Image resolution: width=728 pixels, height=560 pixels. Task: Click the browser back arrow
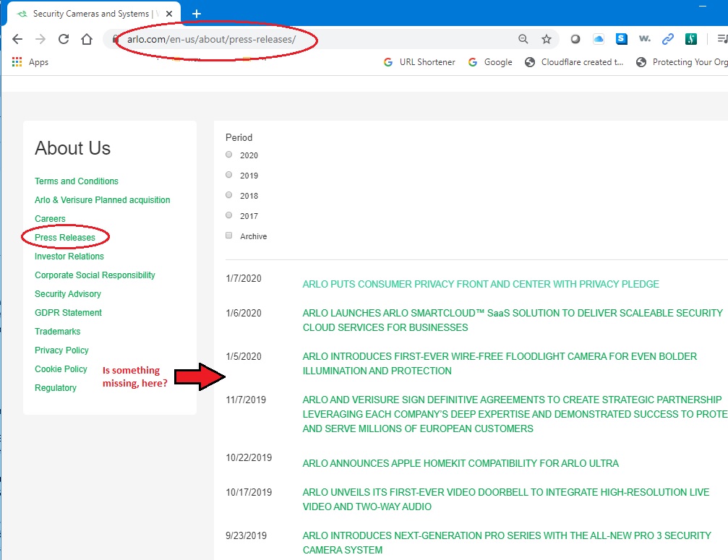pyautogui.click(x=17, y=40)
